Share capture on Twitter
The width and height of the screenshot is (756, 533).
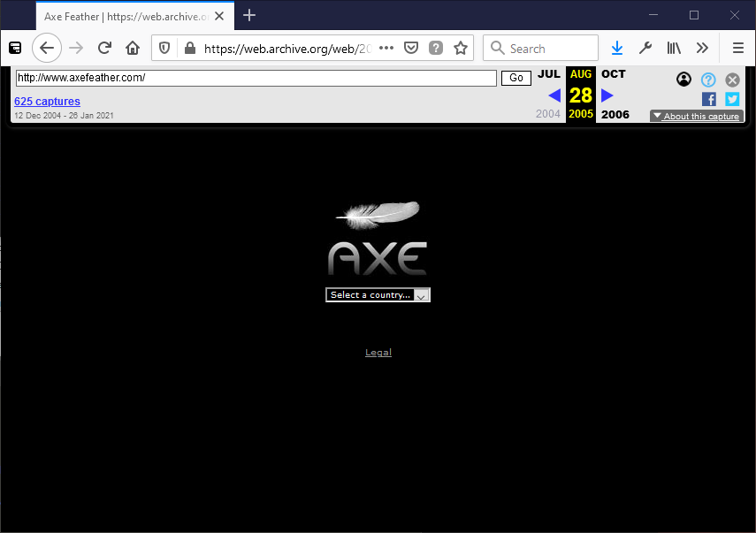(732, 99)
